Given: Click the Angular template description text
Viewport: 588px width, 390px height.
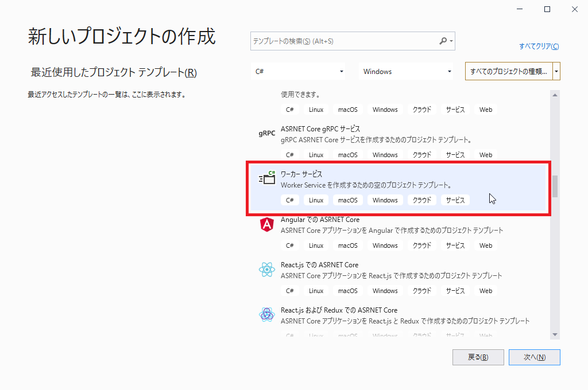Looking at the screenshot, I should click(392, 231).
